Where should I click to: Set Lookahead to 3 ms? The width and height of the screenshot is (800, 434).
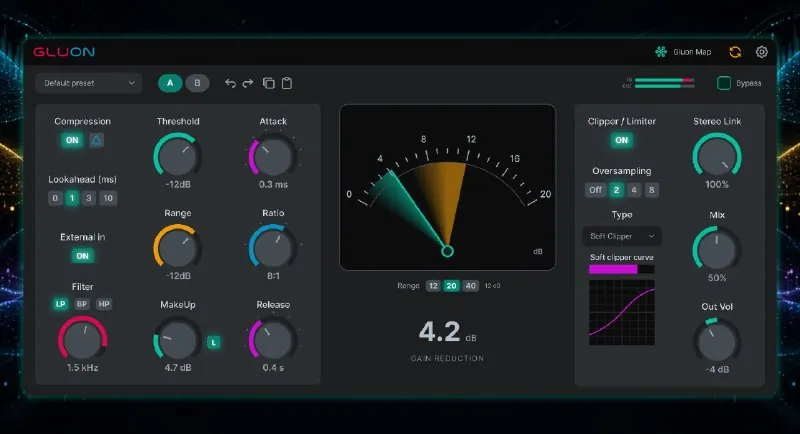click(89, 198)
